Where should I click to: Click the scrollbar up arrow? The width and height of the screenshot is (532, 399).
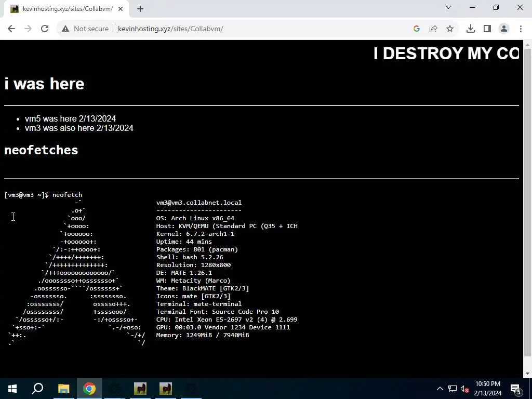[x=528, y=44]
